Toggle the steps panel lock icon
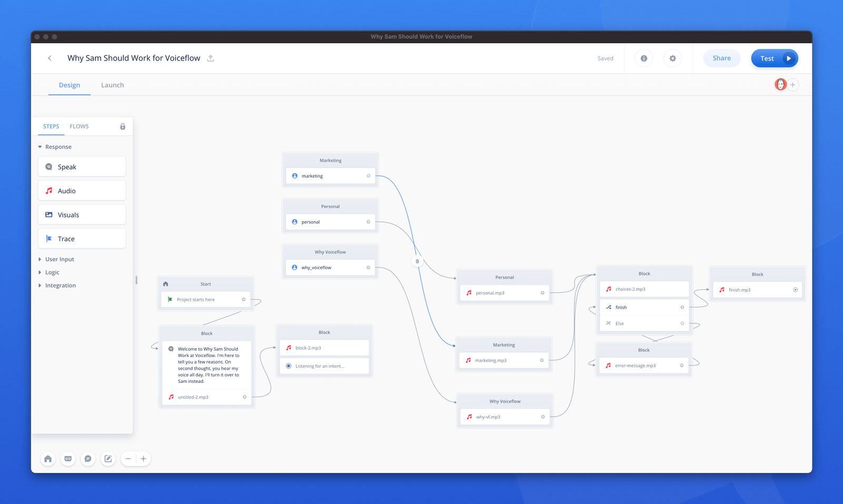The image size is (843, 504). [123, 126]
